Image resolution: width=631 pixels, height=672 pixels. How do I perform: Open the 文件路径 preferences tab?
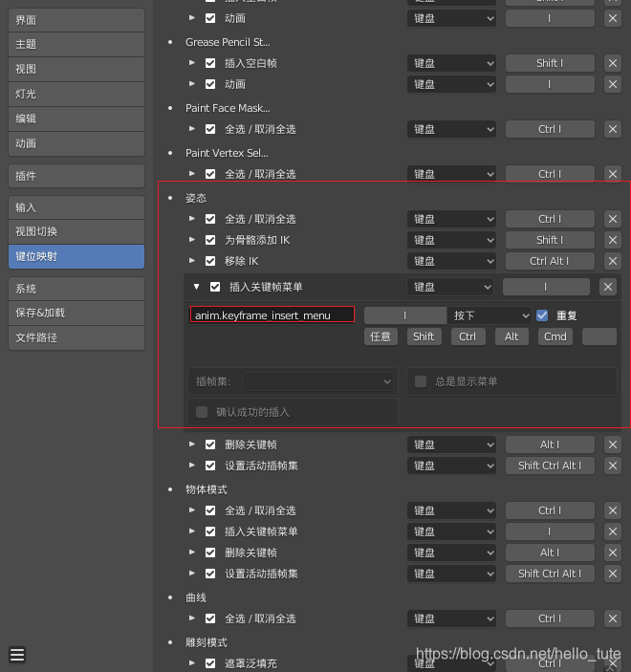coord(76,337)
